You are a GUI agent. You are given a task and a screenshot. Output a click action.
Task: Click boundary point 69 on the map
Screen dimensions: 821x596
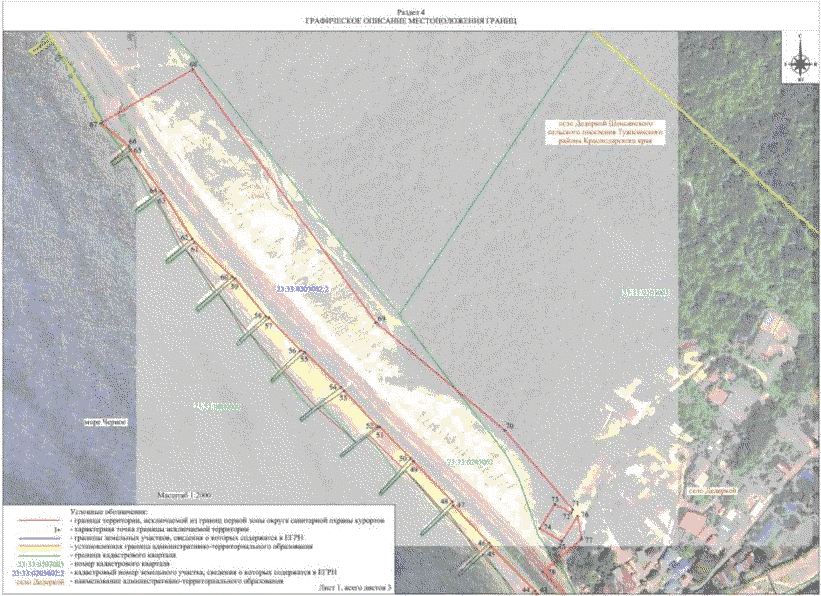point(381,319)
